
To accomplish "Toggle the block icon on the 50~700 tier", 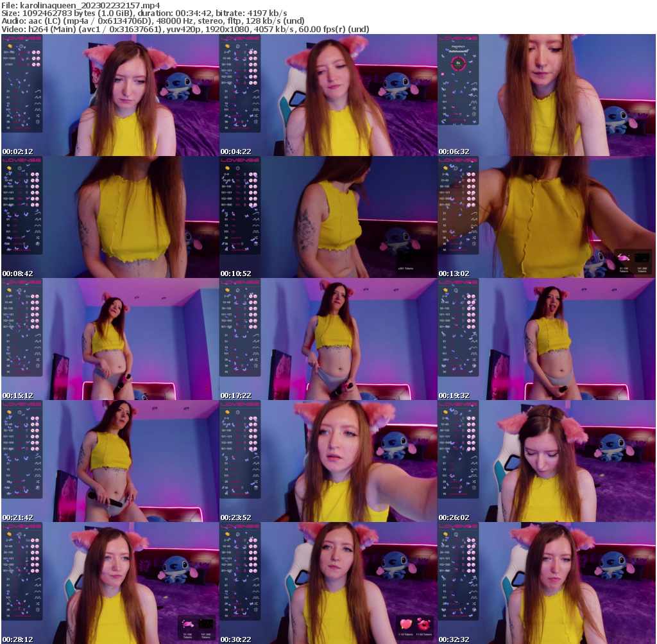I will pos(34,52).
